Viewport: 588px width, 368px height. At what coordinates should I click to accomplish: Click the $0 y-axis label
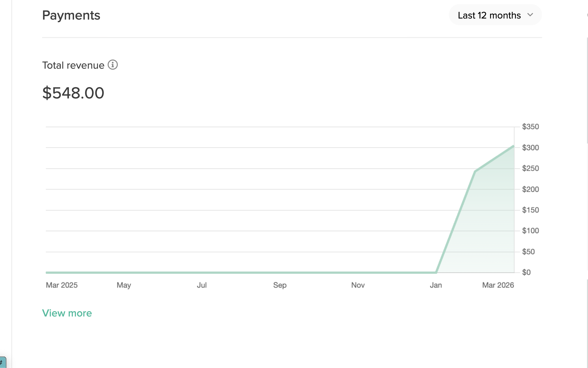click(x=526, y=273)
